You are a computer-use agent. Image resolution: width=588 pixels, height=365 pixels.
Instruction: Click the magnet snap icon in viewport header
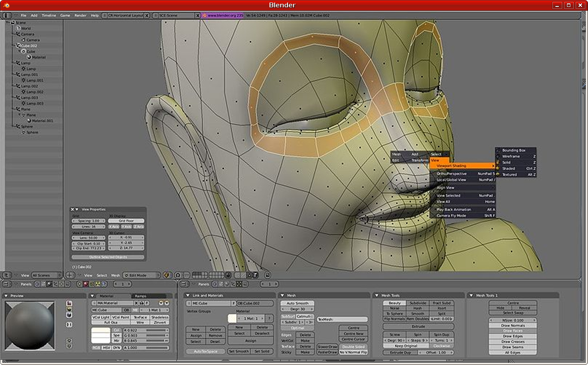click(178, 275)
